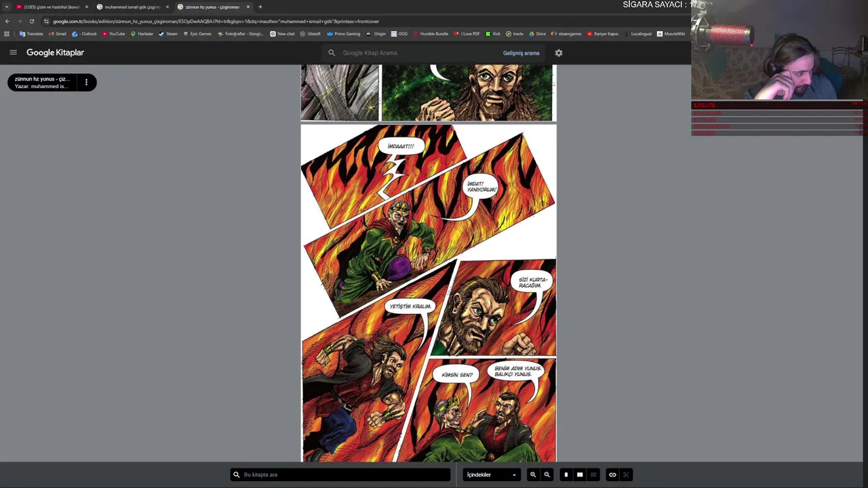Open the Translate bookmark
This screenshot has height=488, width=868.
[x=31, y=34]
